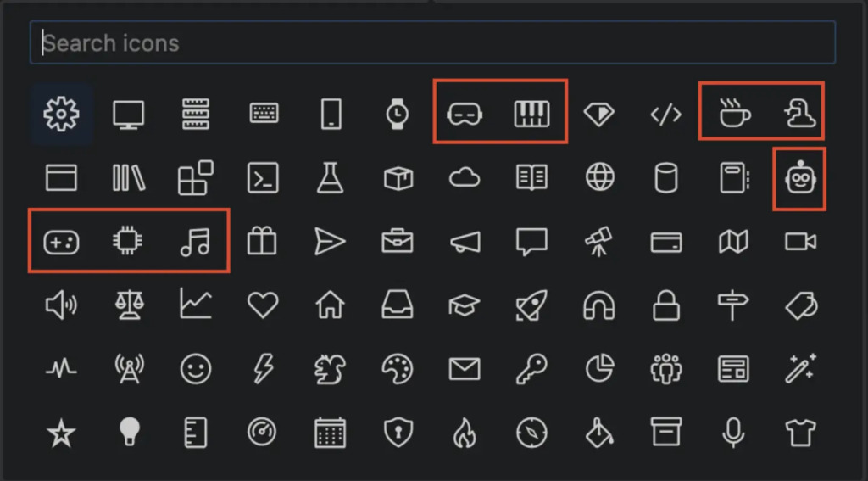Viewport: 868px width, 481px height.
Task: Choose the robot face icon
Action: 799,178
